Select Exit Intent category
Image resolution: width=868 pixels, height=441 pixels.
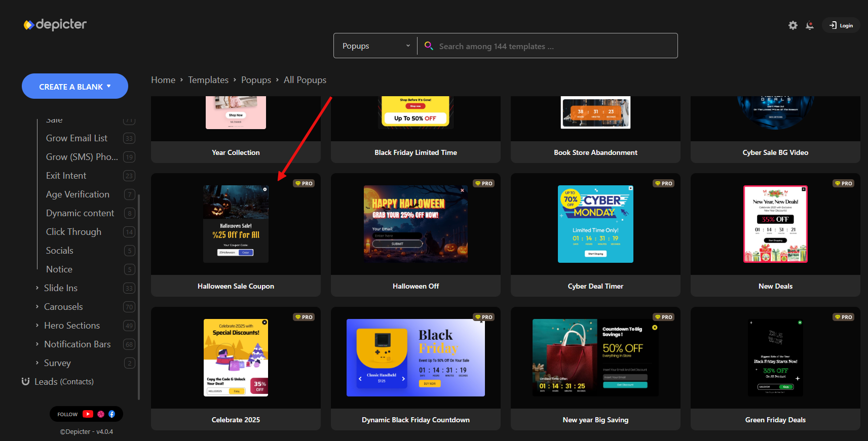66,176
